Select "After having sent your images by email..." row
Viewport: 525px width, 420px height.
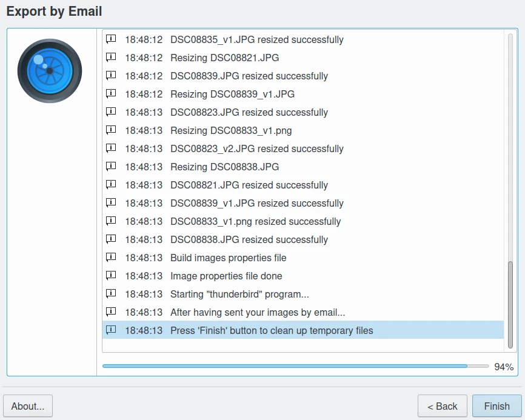click(x=258, y=312)
